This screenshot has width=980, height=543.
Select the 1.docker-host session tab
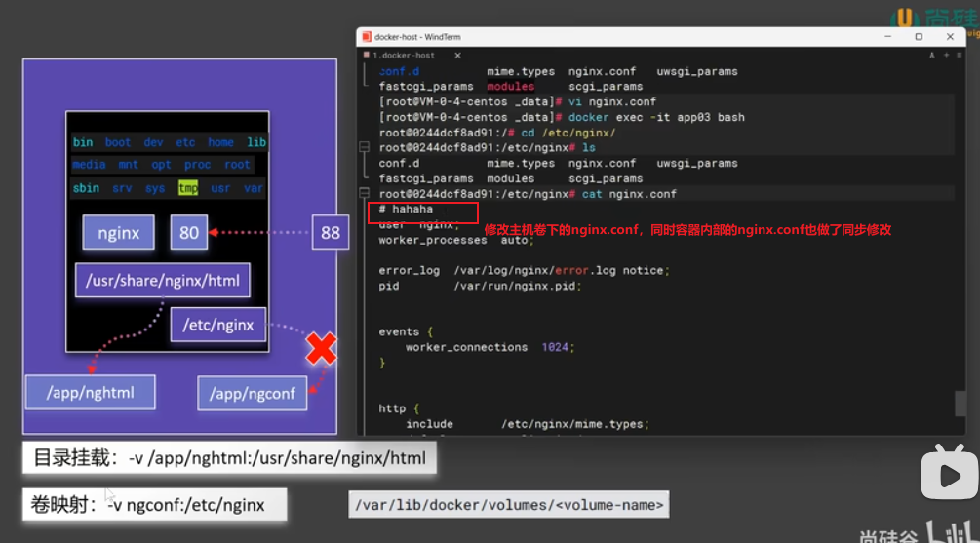click(403, 56)
